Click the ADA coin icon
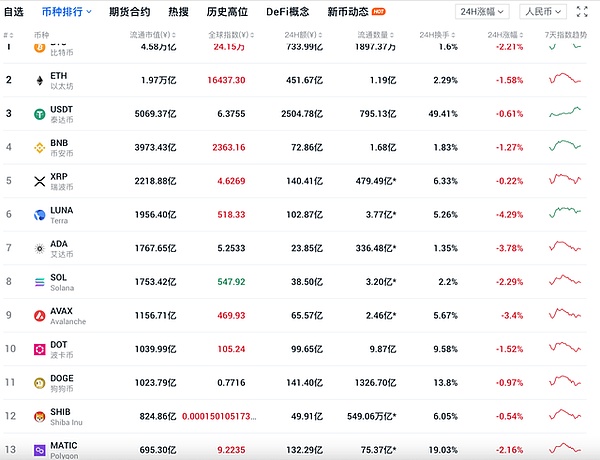The height and width of the screenshot is (460, 600). (x=40, y=248)
